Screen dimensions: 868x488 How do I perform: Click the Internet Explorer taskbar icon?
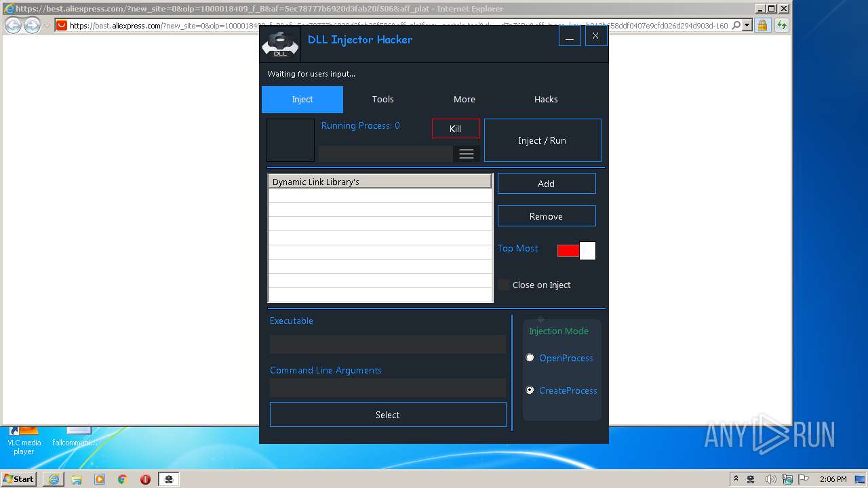click(x=54, y=479)
